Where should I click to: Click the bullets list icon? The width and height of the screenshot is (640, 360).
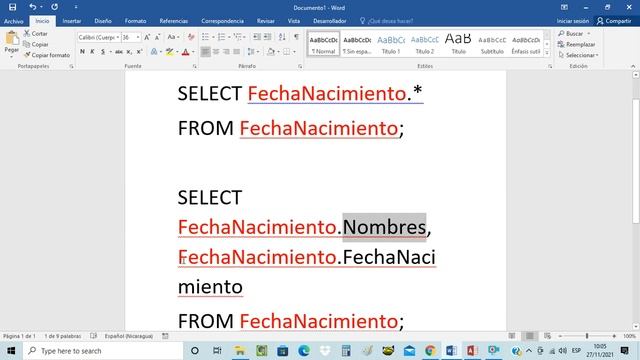pos(205,37)
